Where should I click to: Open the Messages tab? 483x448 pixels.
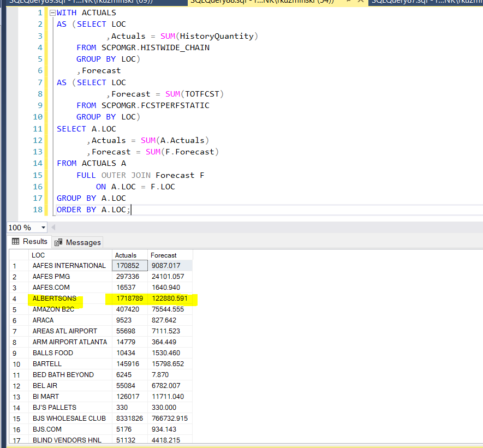point(83,242)
